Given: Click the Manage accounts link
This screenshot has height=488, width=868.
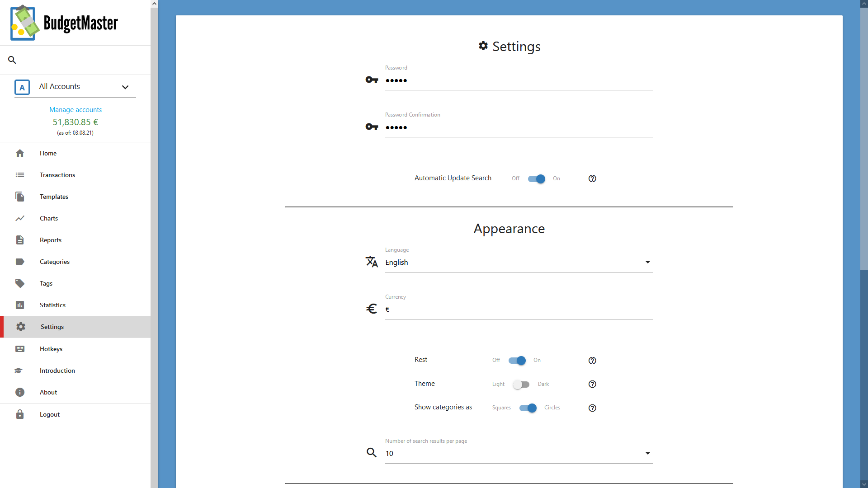Looking at the screenshot, I should click(x=75, y=110).
